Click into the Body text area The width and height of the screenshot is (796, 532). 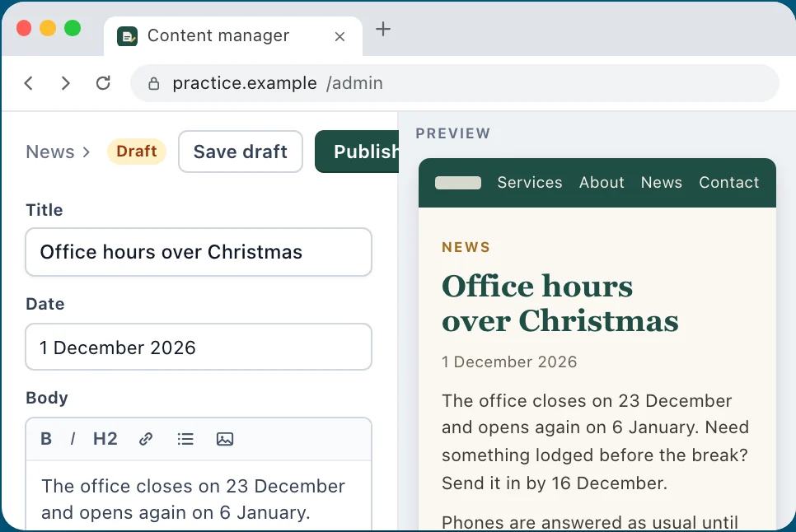[199, 496]
